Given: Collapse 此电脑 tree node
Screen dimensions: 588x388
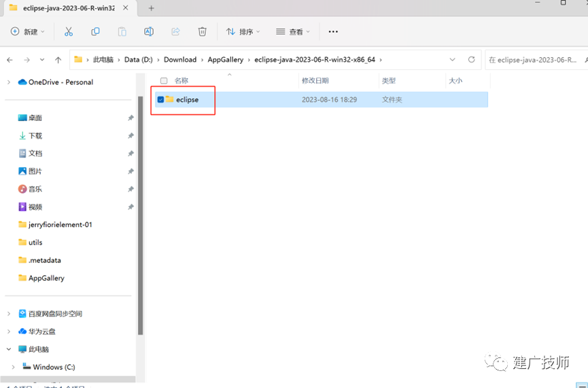Looking at the screenshot, I should point(9,349).
